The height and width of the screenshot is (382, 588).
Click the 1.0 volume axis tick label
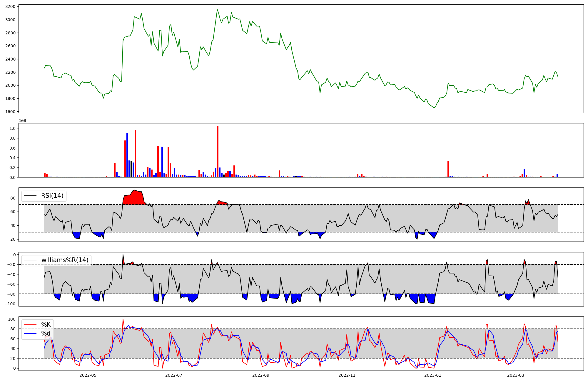point(12,128)
